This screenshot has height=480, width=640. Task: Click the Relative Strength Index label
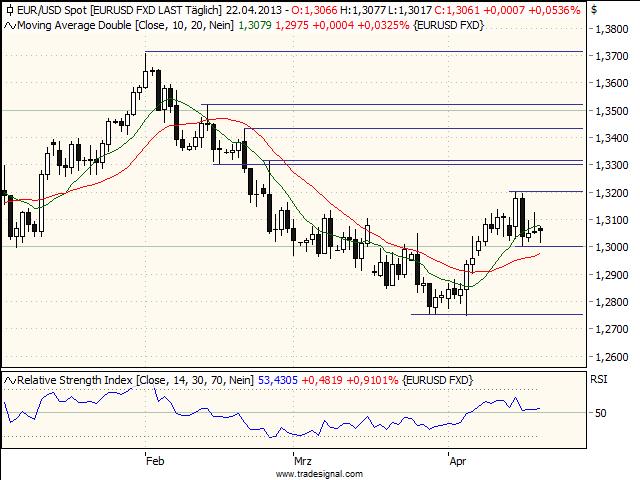pyautogui.click(x=135, y=380)
